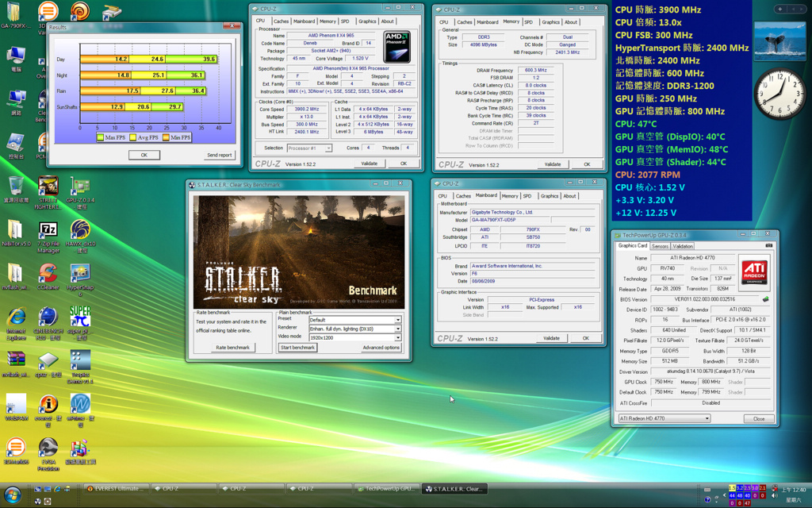
Task: Open the Sensors tab in GPU-Z
Action: pyautogui.click(x=660, y=246)
